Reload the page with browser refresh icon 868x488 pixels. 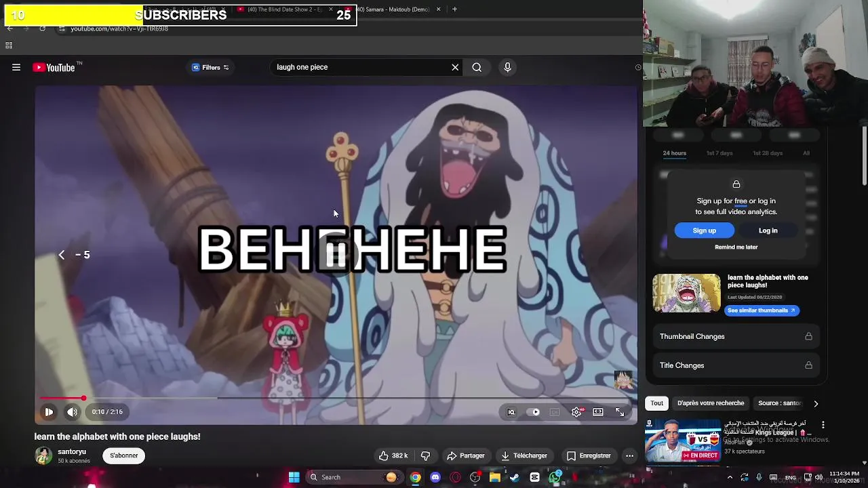42,28
